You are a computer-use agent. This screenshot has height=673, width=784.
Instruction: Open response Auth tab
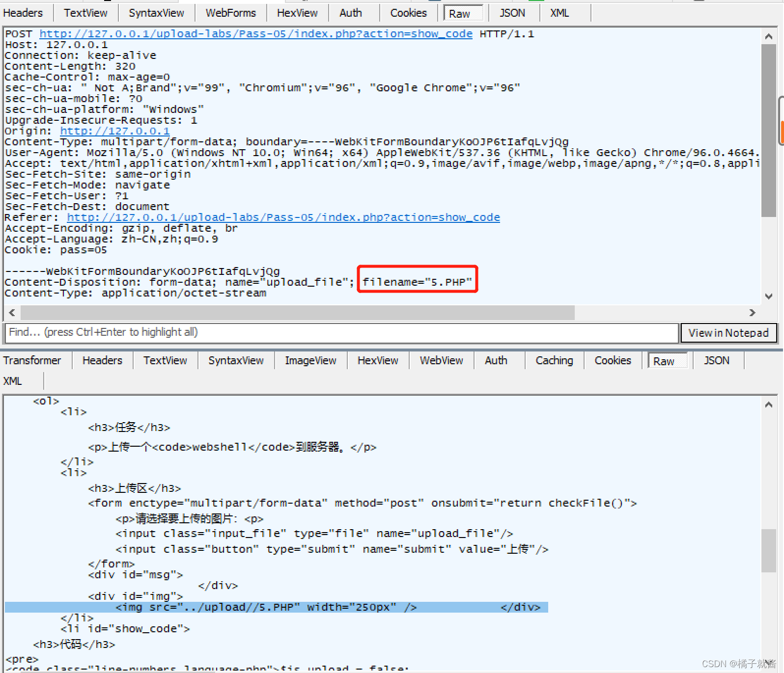tap(496, 360)
